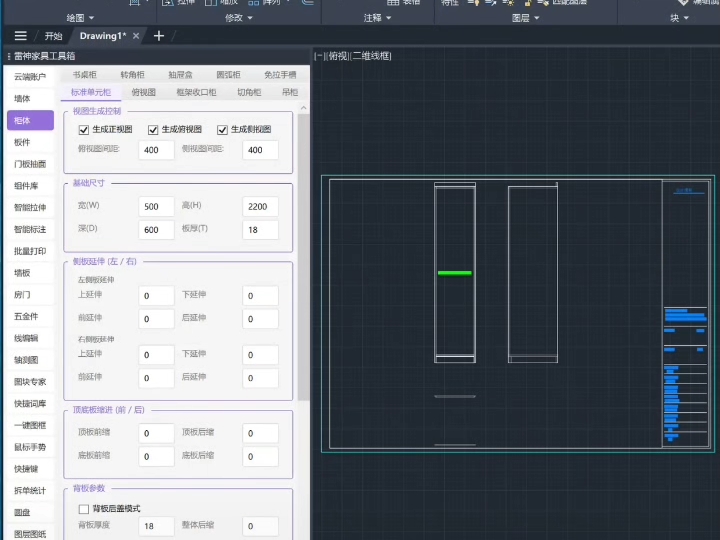Select 柜体 in sidebar
Image resolution: width=720 pixels, height=540 pixels.
pyautogui.click(x=30, y=120)
